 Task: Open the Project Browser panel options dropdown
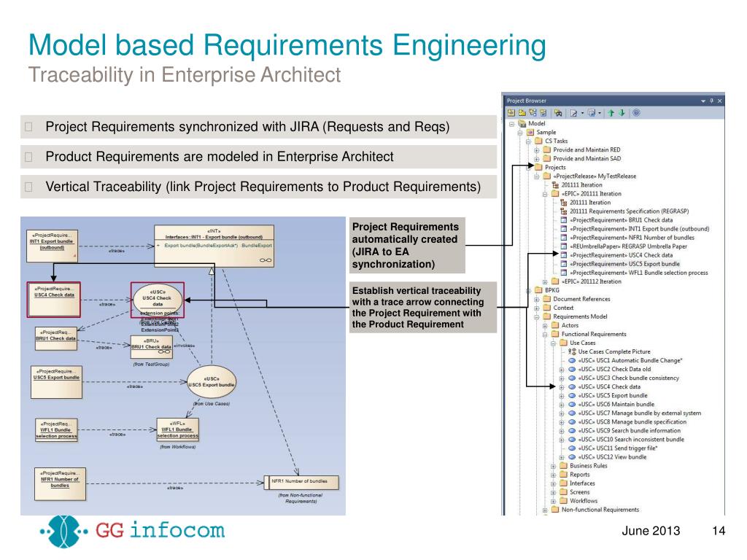click(703, 101)
